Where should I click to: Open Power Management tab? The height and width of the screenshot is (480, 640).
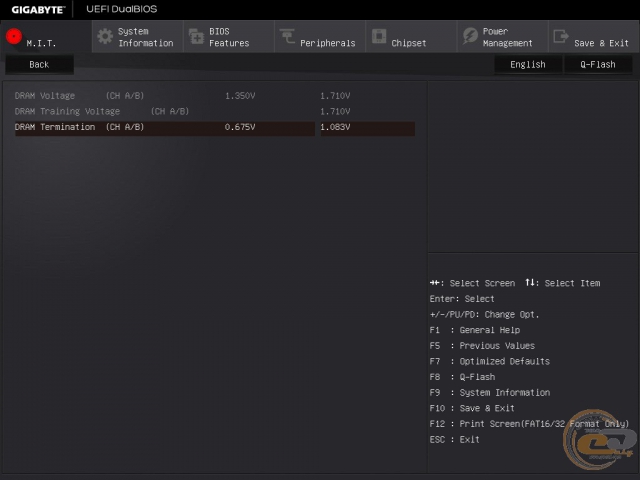point(502,37)
